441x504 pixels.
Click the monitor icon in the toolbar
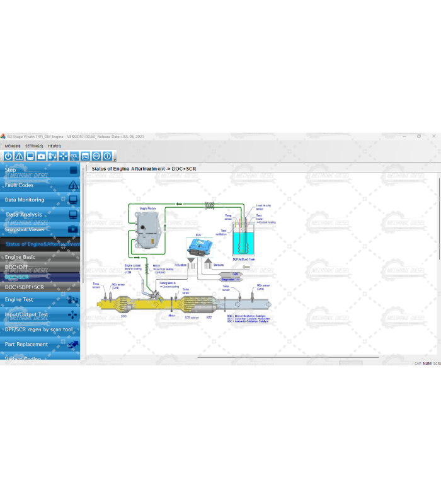click(30, 156)
